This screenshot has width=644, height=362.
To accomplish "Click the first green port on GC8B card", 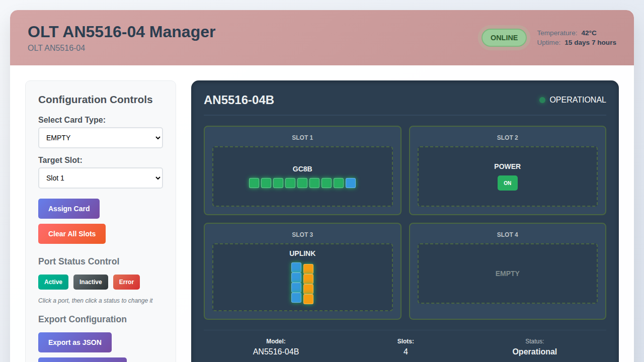I will (254, 183).
